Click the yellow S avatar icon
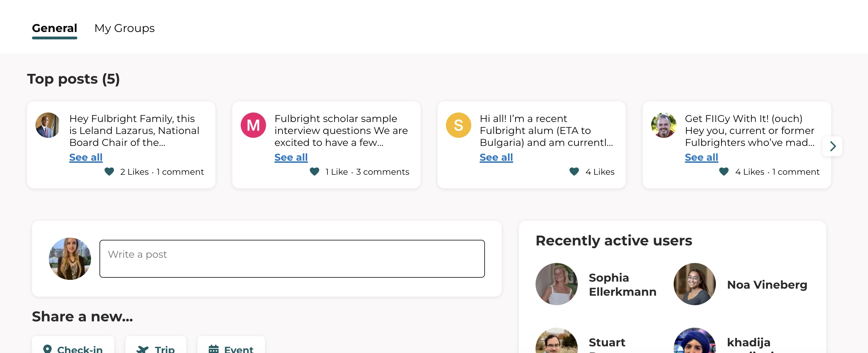 tap(459, 125)
